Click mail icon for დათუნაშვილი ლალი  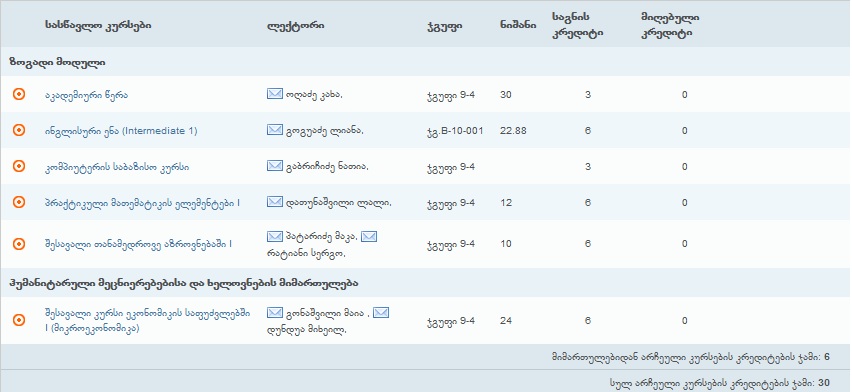click(x=275, y=202)
